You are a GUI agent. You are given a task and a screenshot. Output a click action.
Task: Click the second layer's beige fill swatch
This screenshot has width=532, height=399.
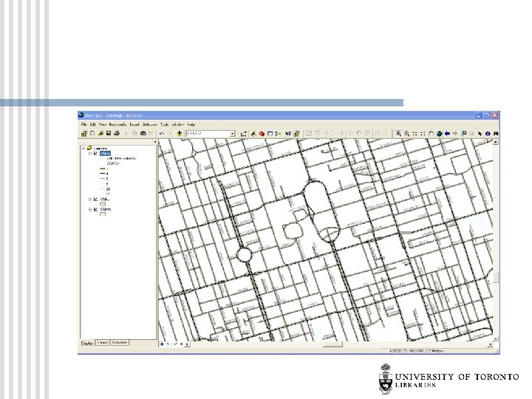pyautogui.click(x=103, y=204)
